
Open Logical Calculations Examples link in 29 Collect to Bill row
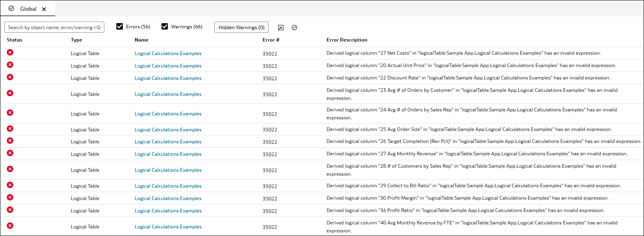click(x=168, y=186)
